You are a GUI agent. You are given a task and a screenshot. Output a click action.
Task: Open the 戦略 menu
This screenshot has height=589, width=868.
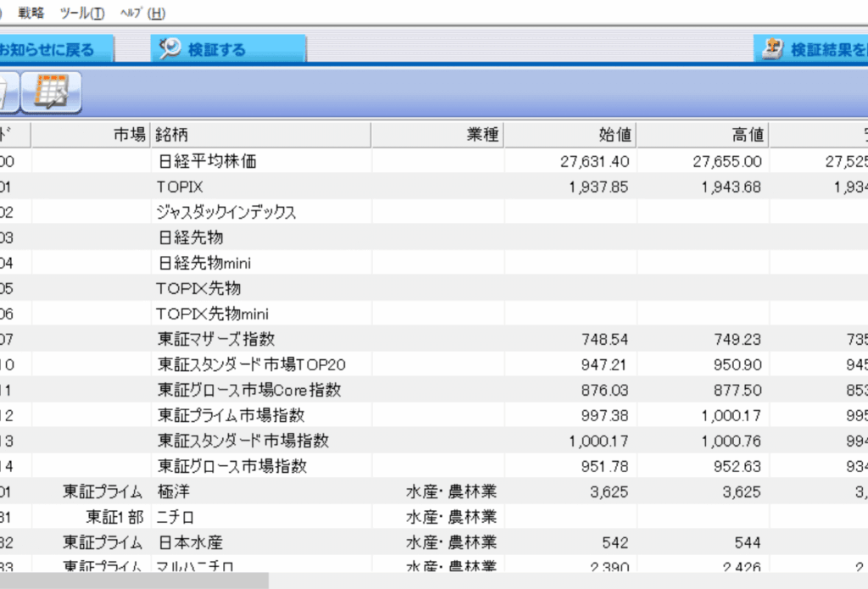[31, 13]
